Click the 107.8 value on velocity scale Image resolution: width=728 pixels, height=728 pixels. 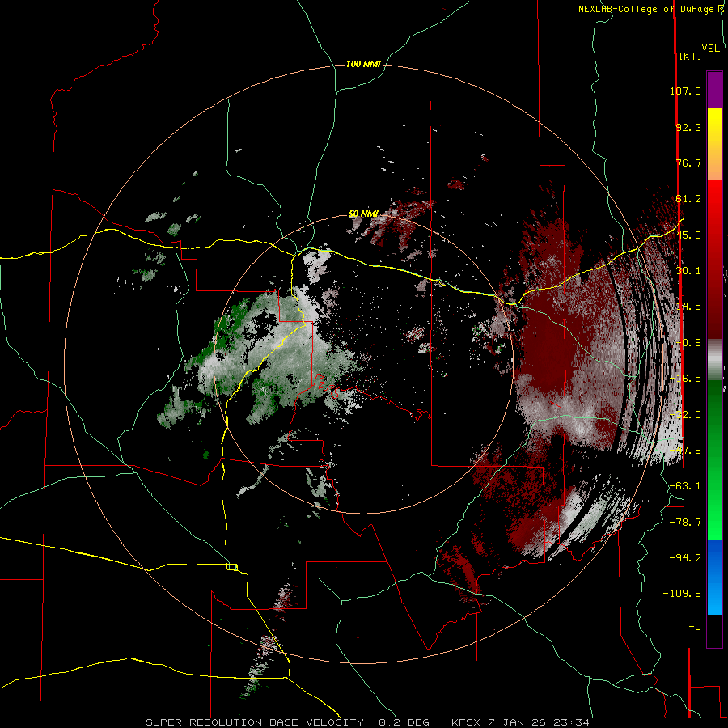pyautogui.click(x=685, y=91)
